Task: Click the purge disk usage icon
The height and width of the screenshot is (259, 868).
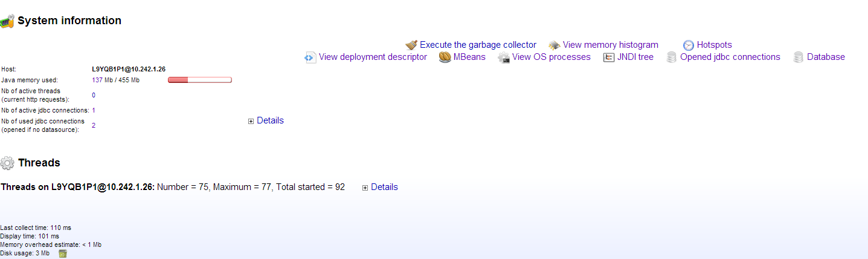Action: (x=62, y=254)
